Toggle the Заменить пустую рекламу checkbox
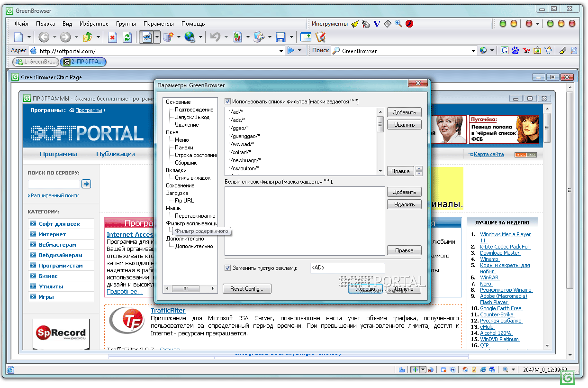The image size is (588, 388). 228,268
